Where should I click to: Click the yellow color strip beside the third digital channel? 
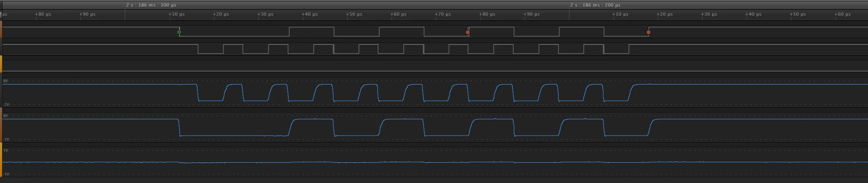click(x=1, y=64)
